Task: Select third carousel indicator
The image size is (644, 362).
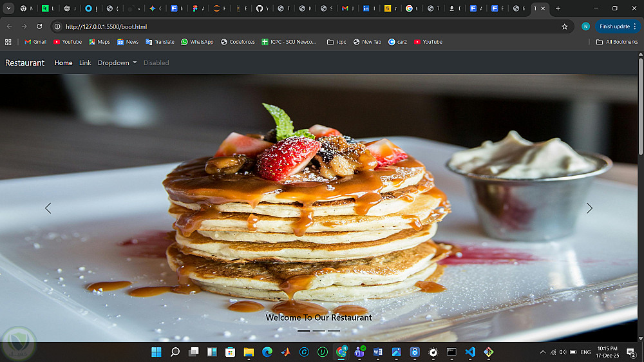Action: coord(334,331)
